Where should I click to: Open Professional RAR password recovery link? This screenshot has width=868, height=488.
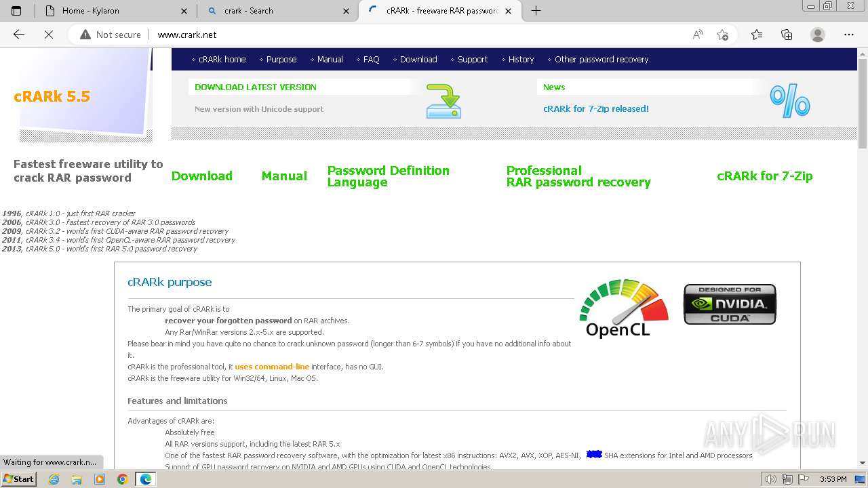point(578,176)
